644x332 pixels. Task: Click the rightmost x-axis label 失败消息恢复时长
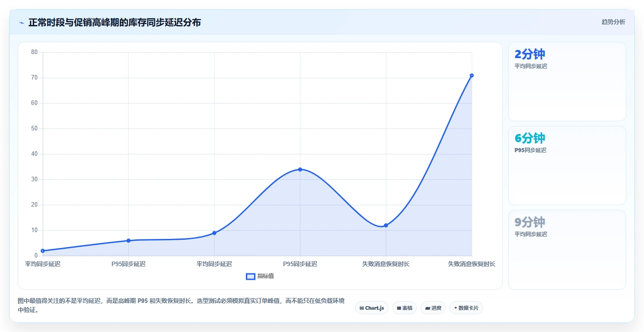pos(471,264)
